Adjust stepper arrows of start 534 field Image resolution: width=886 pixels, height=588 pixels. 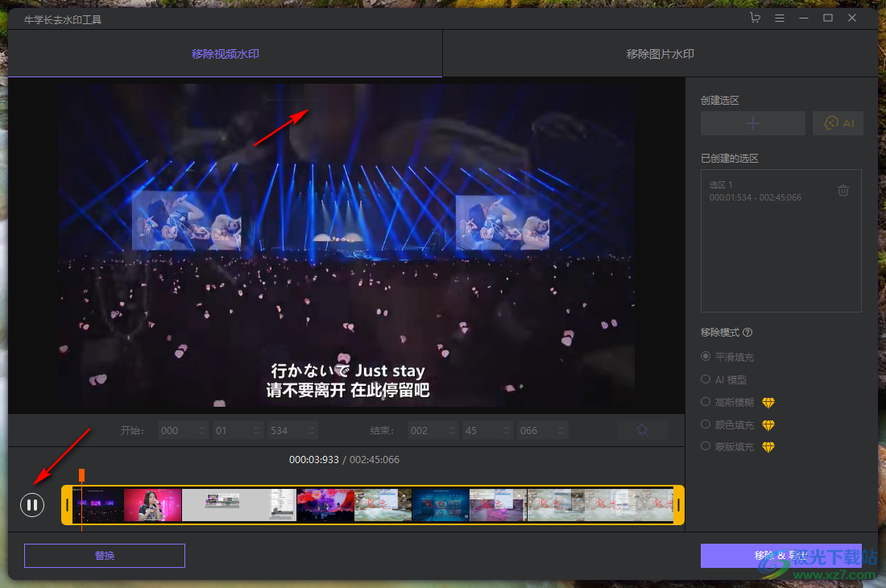312,430
